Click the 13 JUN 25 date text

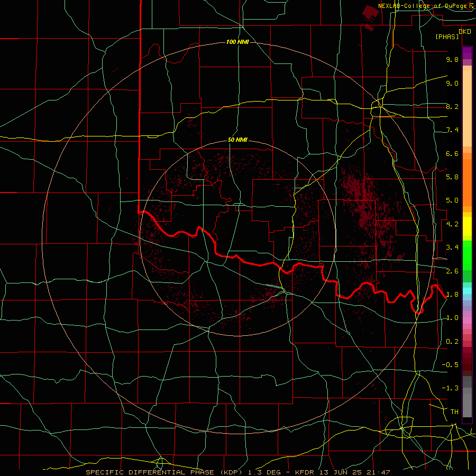coord(342,472)
